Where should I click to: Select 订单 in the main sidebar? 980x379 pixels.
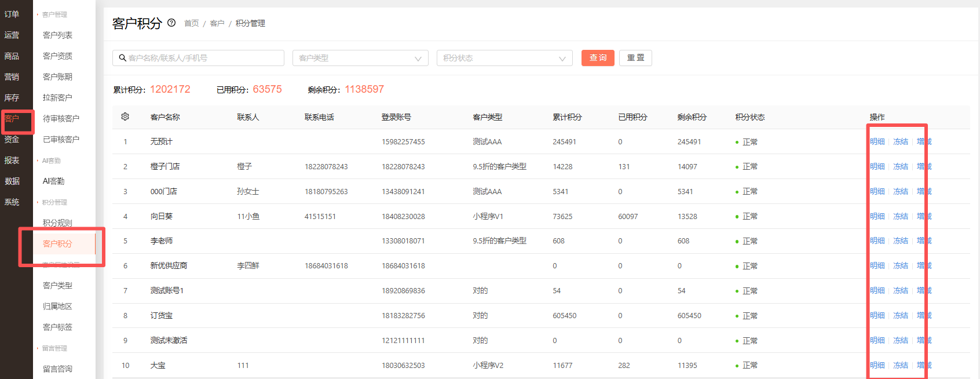pyautogui.click(x=12, y=14)
